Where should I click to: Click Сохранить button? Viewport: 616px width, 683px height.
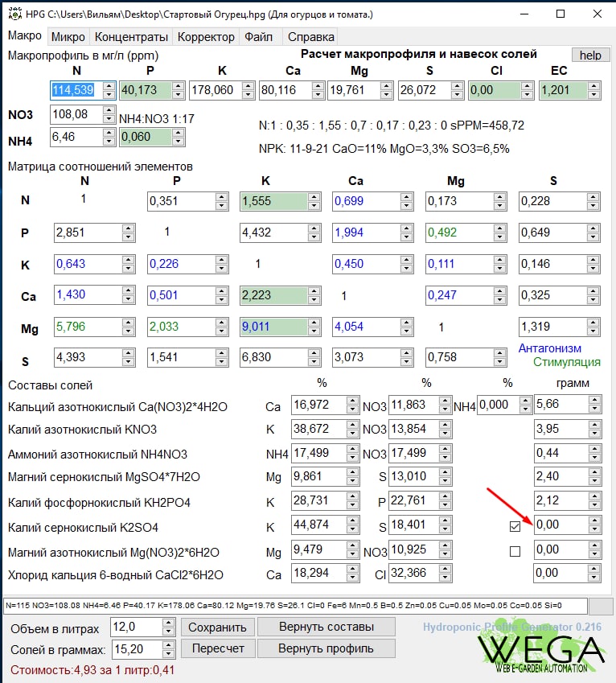pyautogui.click(x=217, y=627)
